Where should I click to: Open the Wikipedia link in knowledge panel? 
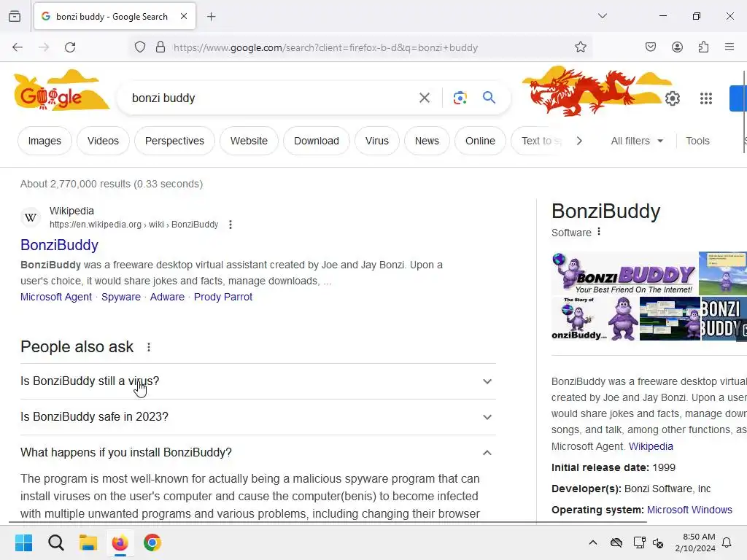651,446
